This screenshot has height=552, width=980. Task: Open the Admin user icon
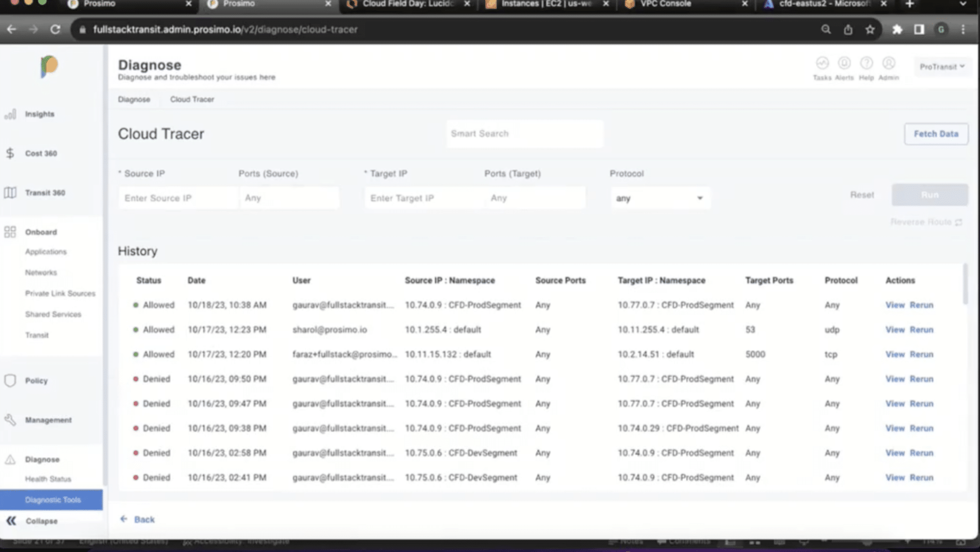click(889, 64)
